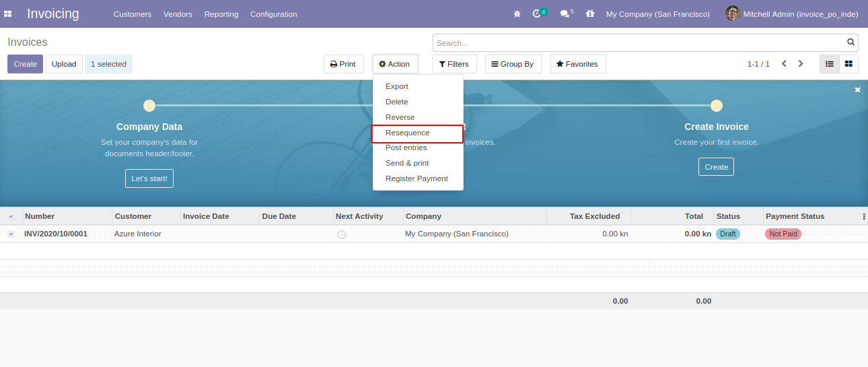Click the Draft status badge
Screen dimensions: 868x367
pyautogui.click(x=727, y=234)
